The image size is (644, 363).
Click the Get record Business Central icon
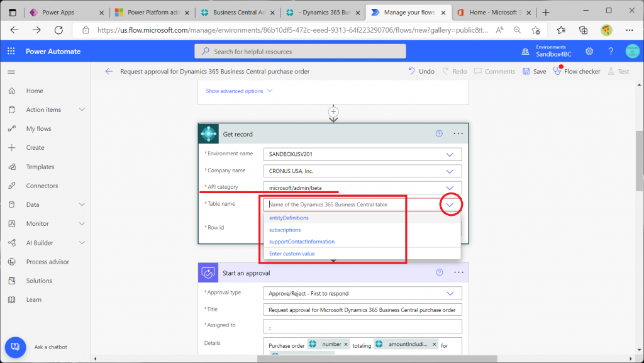pos(209,134)
